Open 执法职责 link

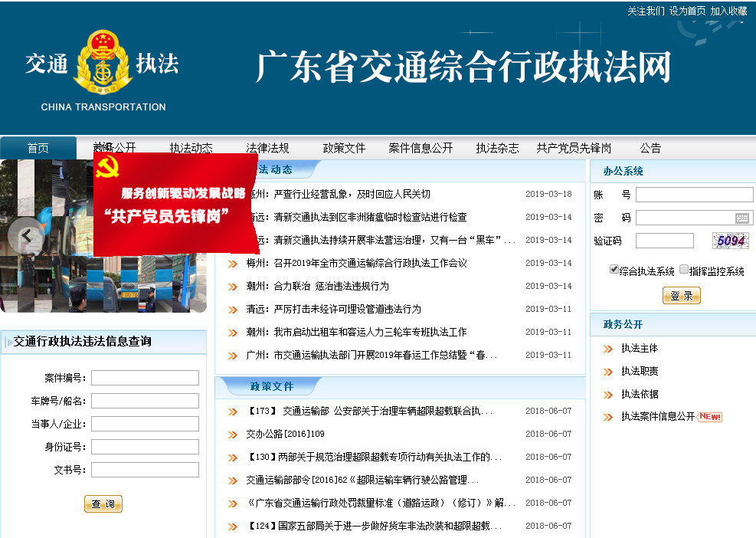(x=640, y=371)
